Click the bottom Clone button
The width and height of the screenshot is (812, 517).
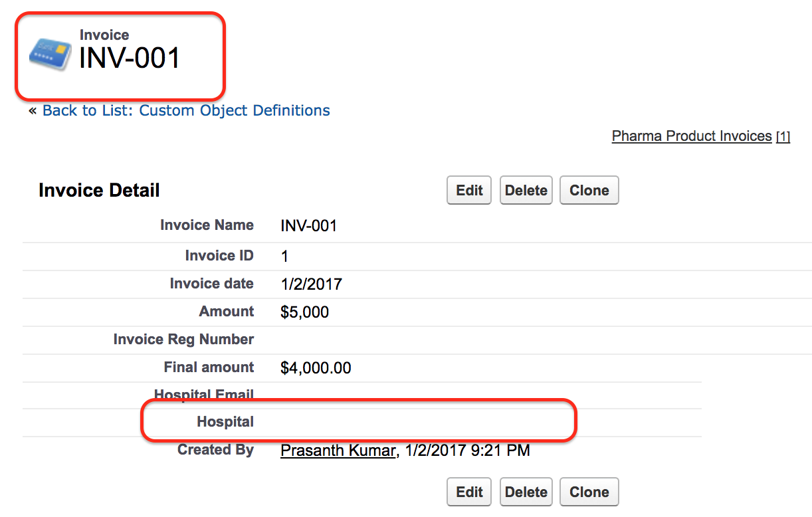589,492
